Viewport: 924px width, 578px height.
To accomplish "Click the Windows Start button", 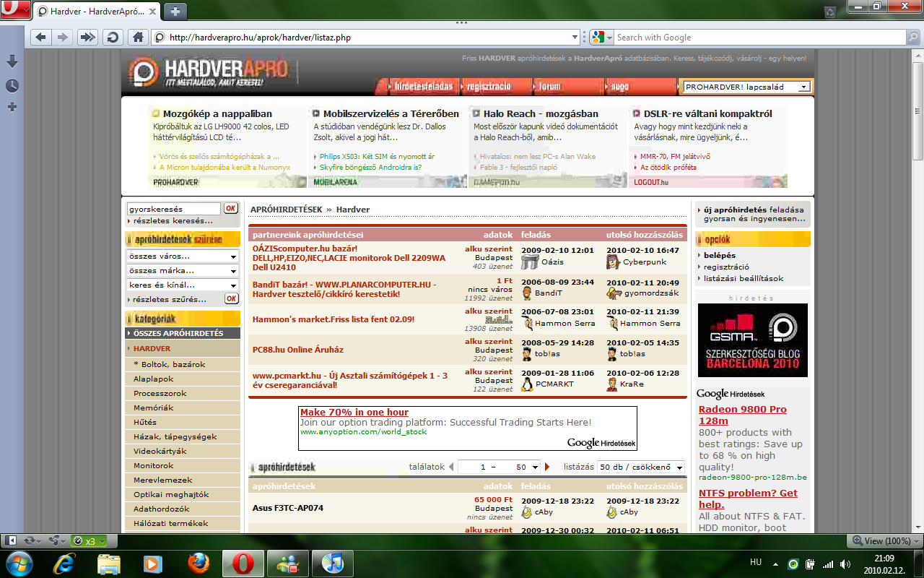I will point(19,563).
